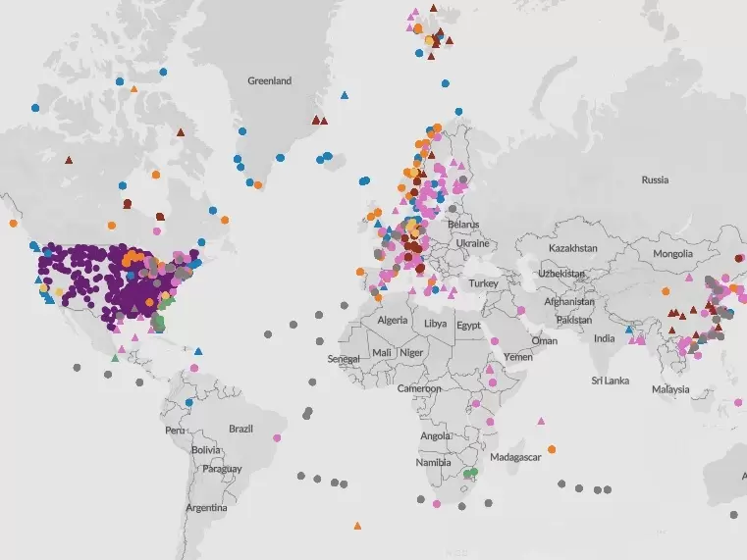747x560 pixels.
Task: Click the Russia label on the map
Action: point(655,179)
